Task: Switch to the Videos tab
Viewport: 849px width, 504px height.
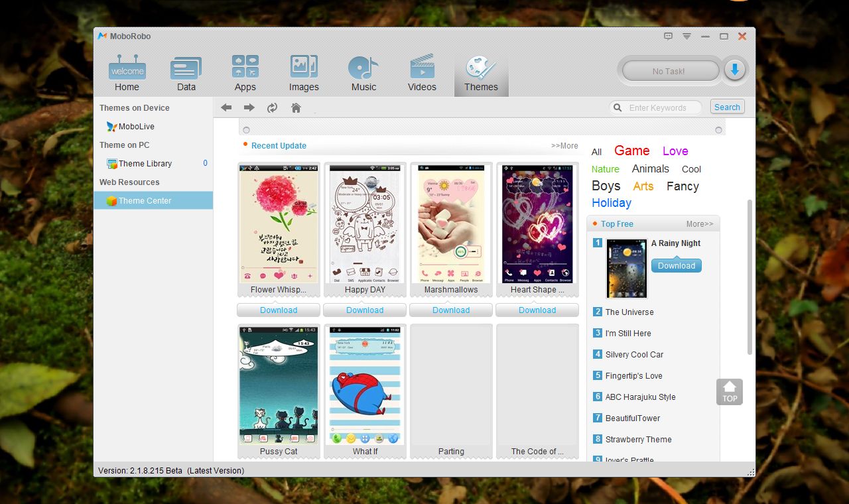Action: pyautogui.click(x=422, y=73)
